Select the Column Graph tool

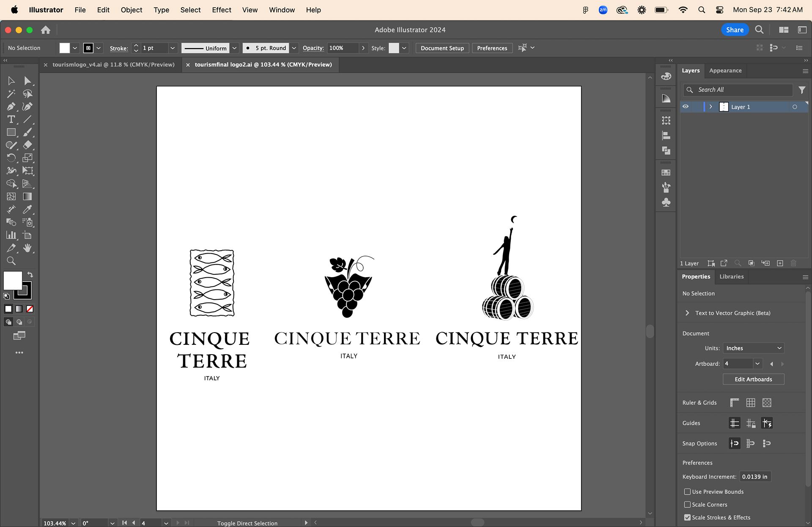[11, 235]
